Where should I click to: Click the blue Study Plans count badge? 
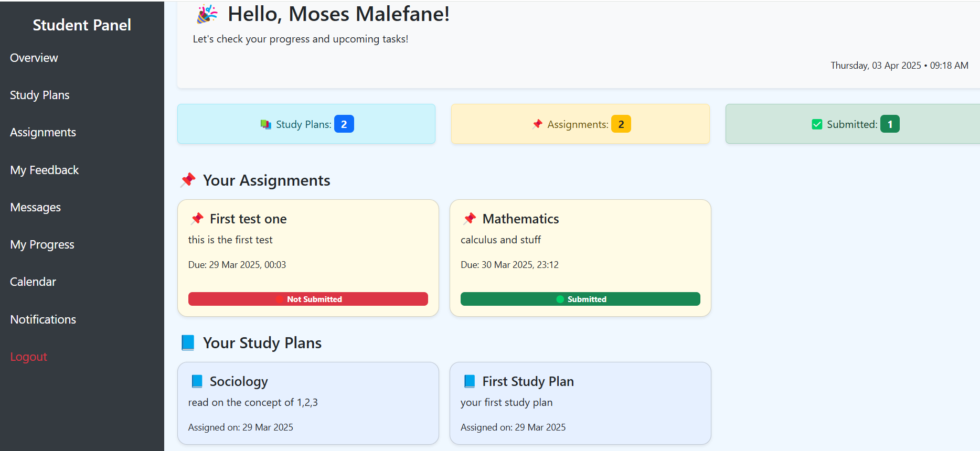tap(344, 124)
